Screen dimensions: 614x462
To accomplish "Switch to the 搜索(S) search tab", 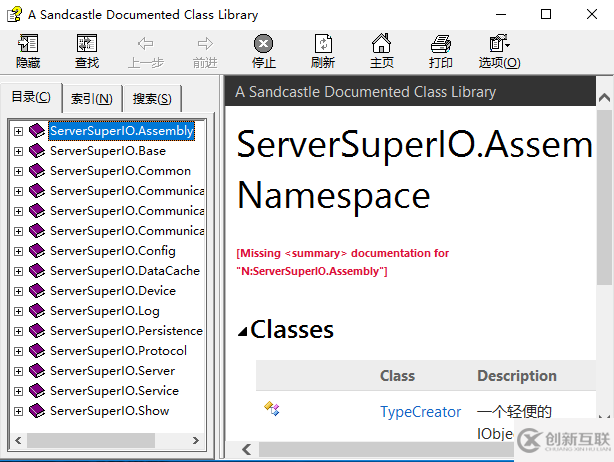I will click(x=152, y=98).
